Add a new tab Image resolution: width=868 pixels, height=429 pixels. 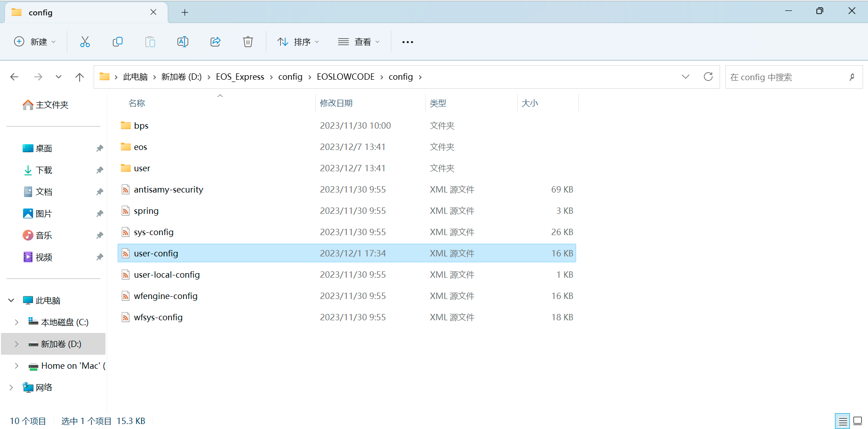click(x=185, y=12)
